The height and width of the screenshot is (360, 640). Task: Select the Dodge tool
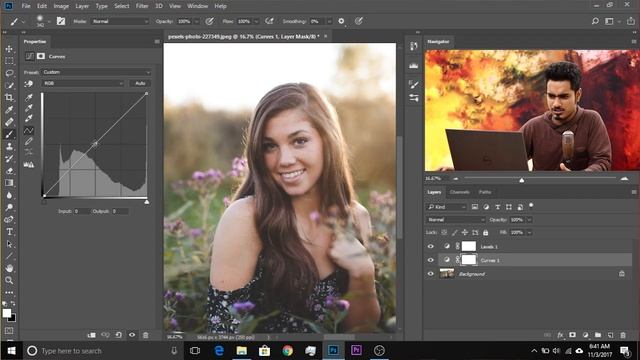[x=9, y=207]
